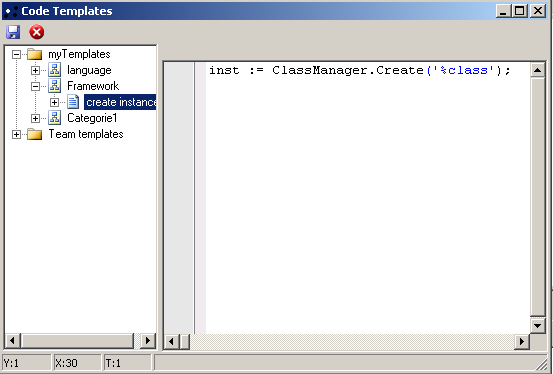This screenshot has height=374, width=553.
Task: Click the code editor horizontal scrollbar thumb
Action: coord(185,342)
